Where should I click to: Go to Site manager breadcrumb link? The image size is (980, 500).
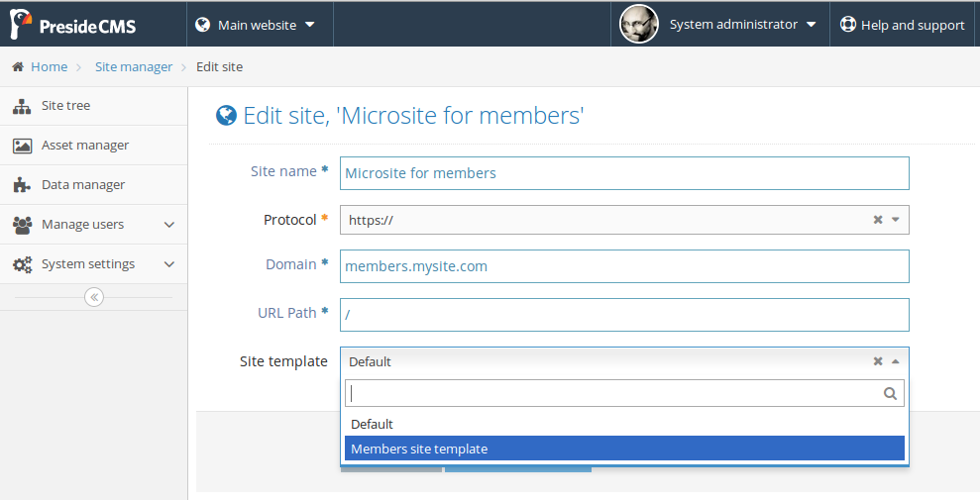[x=134, y=66]
